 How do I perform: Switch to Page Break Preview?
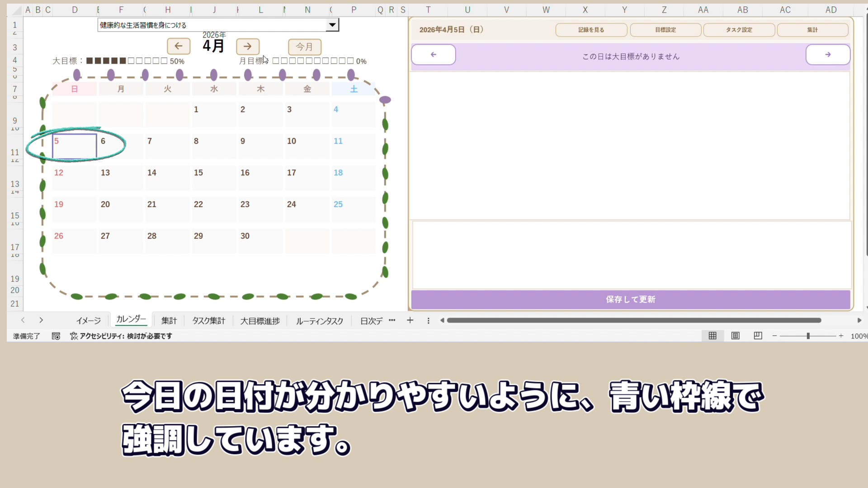[x=758, y=336]
